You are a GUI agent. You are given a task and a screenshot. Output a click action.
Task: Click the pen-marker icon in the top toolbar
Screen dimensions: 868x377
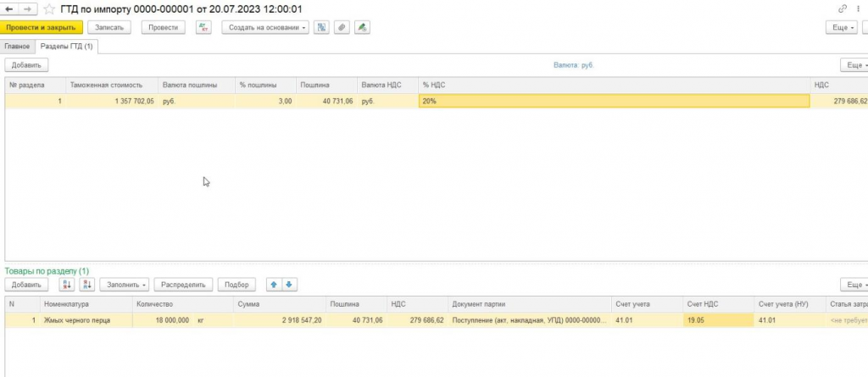coord(362,27)
